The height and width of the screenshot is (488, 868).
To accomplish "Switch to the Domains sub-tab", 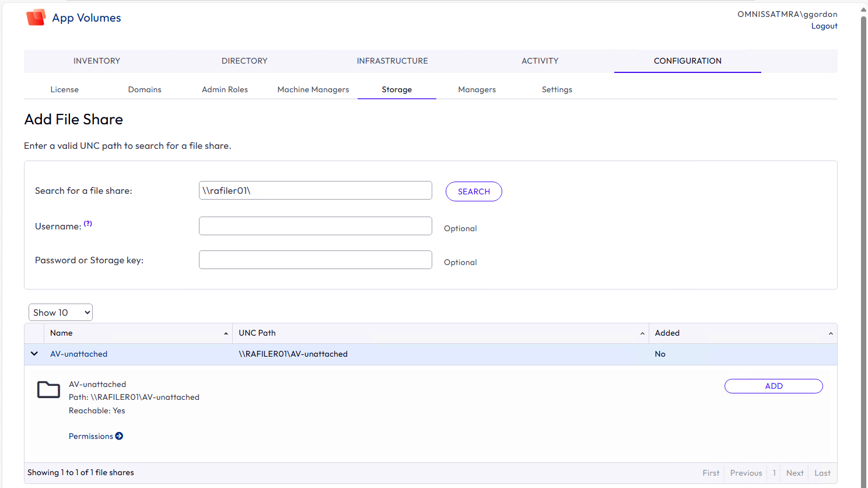I will (x=145, y=89).
